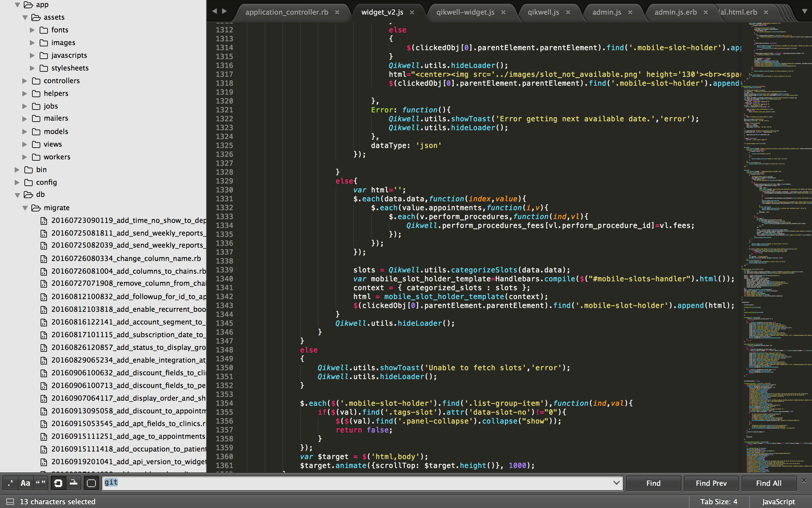Collapse the db folder
Viewport: 812px width, 508px height.
[17, 195]
